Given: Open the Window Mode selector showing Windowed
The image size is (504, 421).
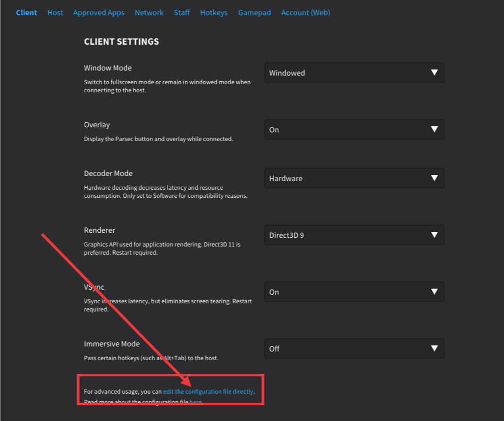Looking at the screenshot, I should [354, 73].
